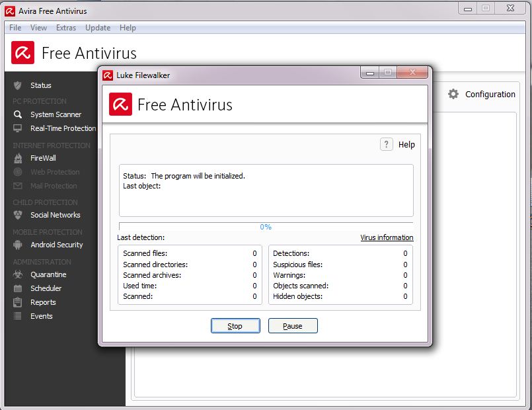
Task: Click the Status shield icon in sidebar
Action: click(x=18, y=85)
